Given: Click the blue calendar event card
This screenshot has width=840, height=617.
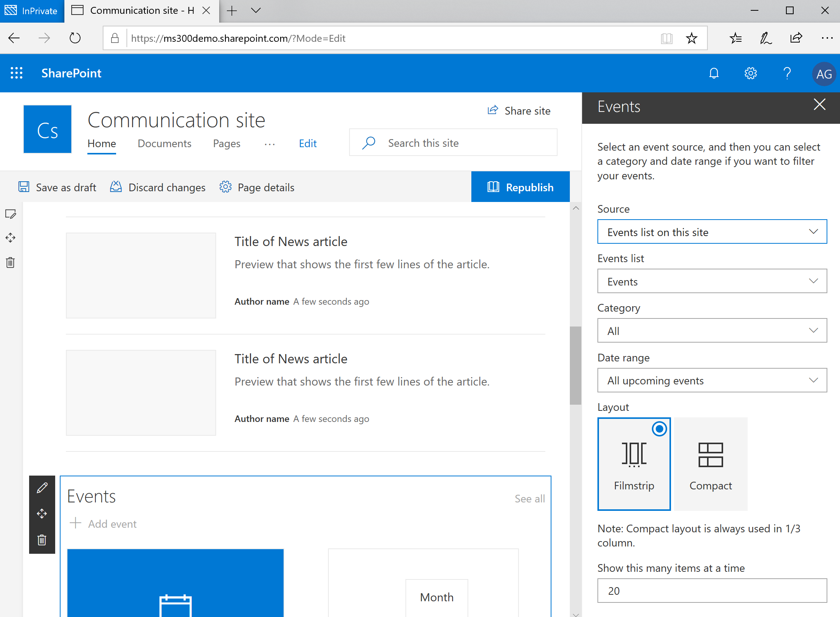Looking at the screenshot, I should tap(176, 583).
